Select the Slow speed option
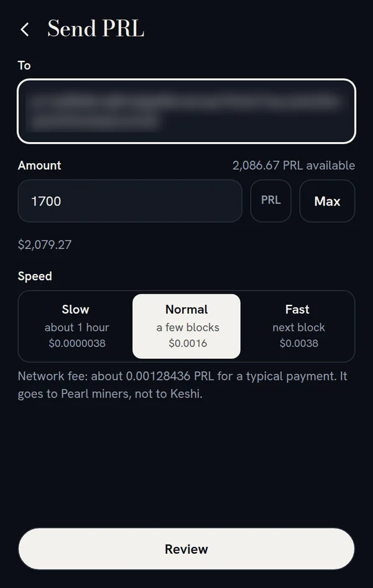 (75, 326)
